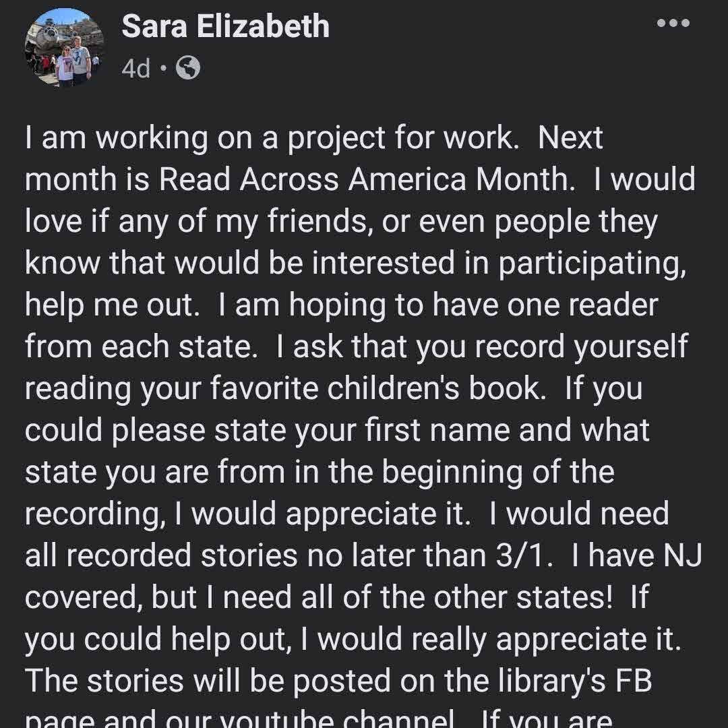Click the Sara Elizabeth author name
This screenshot has width=728, height=728.
click(225, 27)
